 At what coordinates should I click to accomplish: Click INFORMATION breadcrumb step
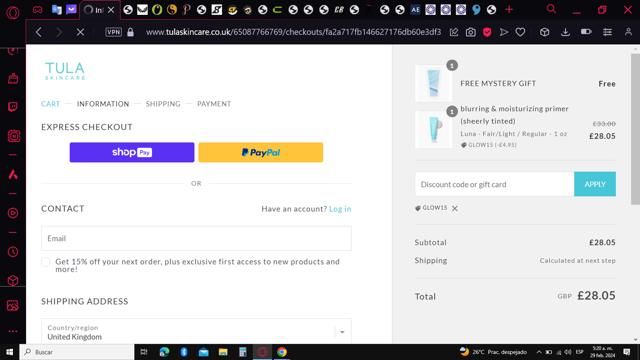point(103,104)
